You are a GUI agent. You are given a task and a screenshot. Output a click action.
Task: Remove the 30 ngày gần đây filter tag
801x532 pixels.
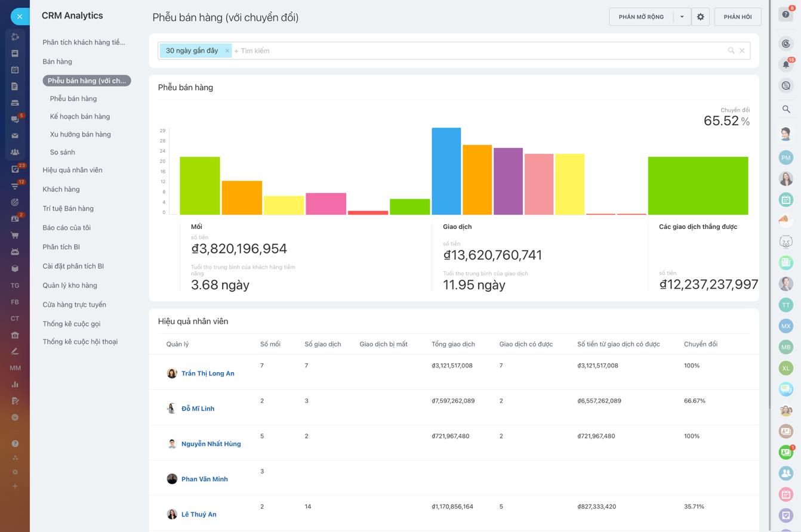click(227, 50)
